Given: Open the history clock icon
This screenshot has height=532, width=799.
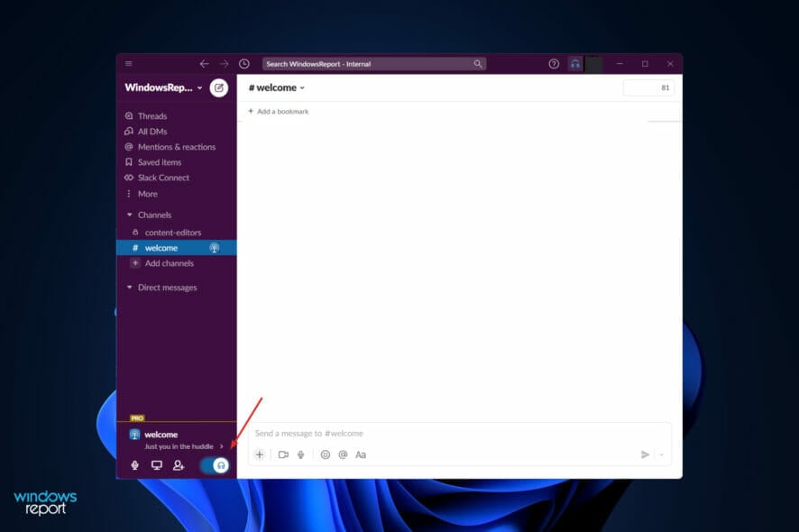Looking at the screenshot, I should click(244, 64).
